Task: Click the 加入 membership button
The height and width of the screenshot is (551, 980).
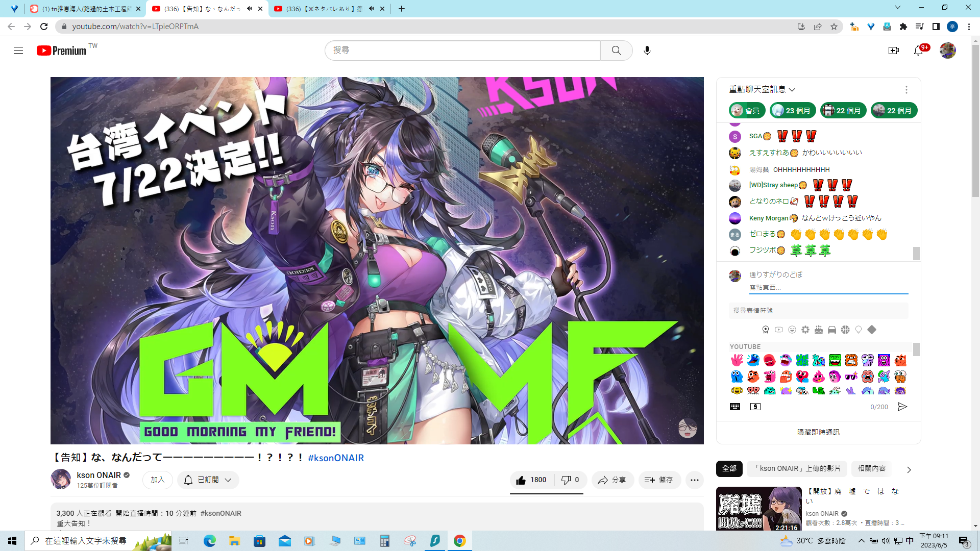Action: (158, 480)
